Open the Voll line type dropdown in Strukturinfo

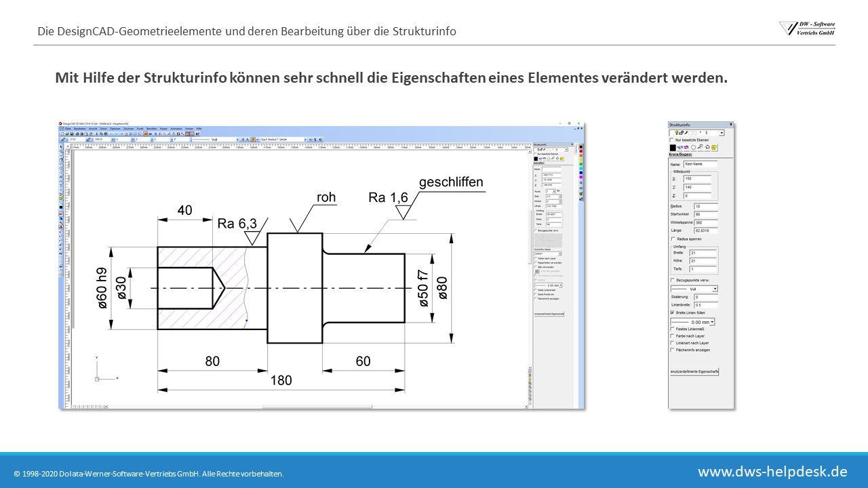point(715,289)
